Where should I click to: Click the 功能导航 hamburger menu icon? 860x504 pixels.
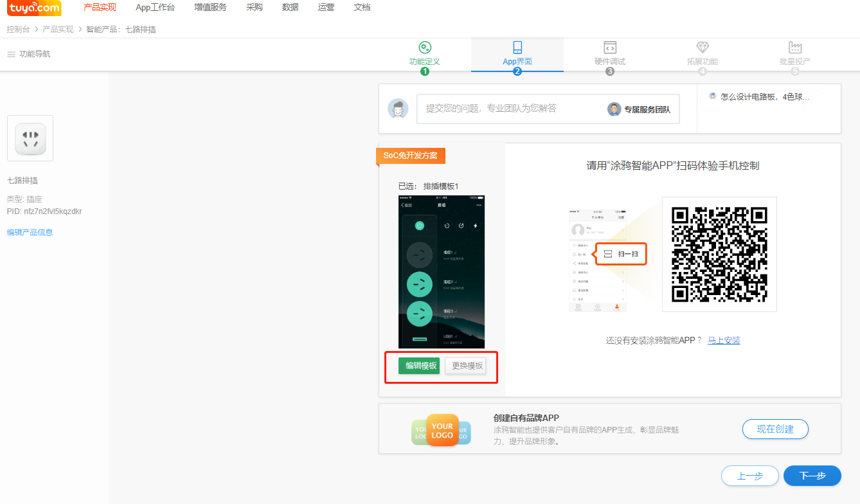pos(11,55)
